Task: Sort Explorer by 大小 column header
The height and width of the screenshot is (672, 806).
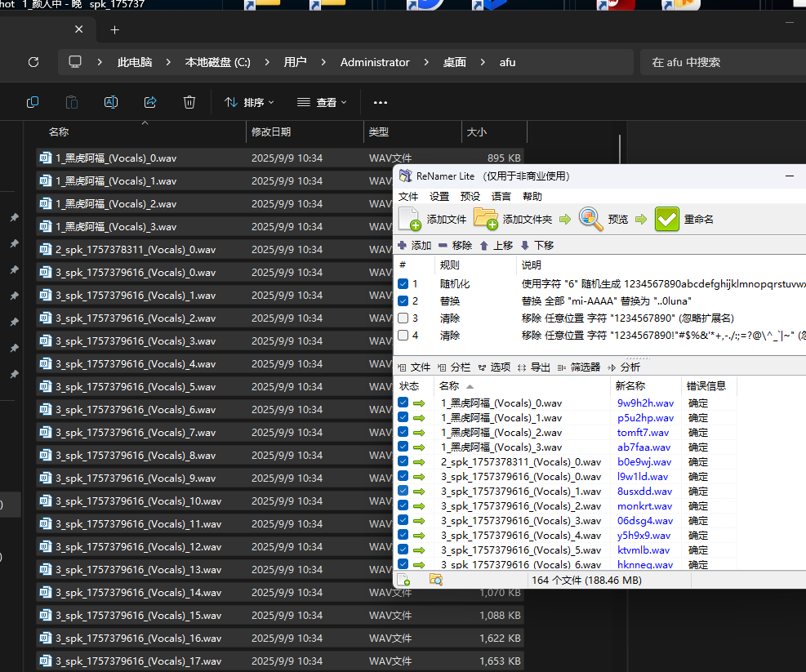Action: [494, 132]
